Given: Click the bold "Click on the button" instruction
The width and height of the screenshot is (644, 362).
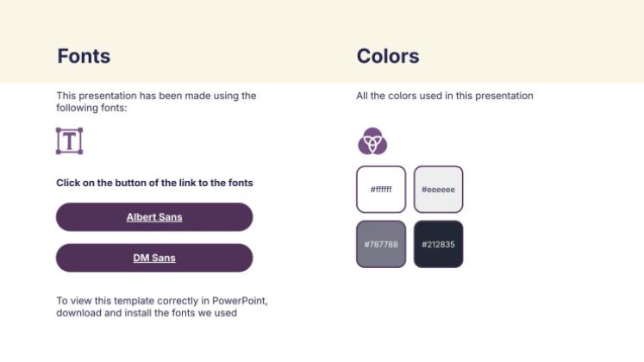Looking at the screenshot, I should tap(154, 183).
